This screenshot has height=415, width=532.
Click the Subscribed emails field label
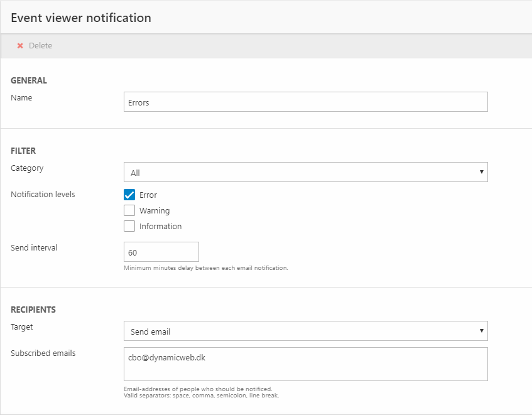43,353
